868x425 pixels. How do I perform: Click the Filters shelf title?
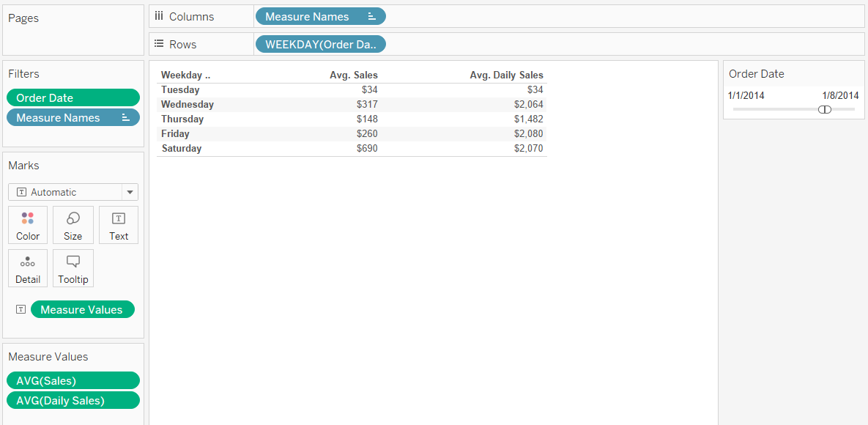[x=23, y=74]
